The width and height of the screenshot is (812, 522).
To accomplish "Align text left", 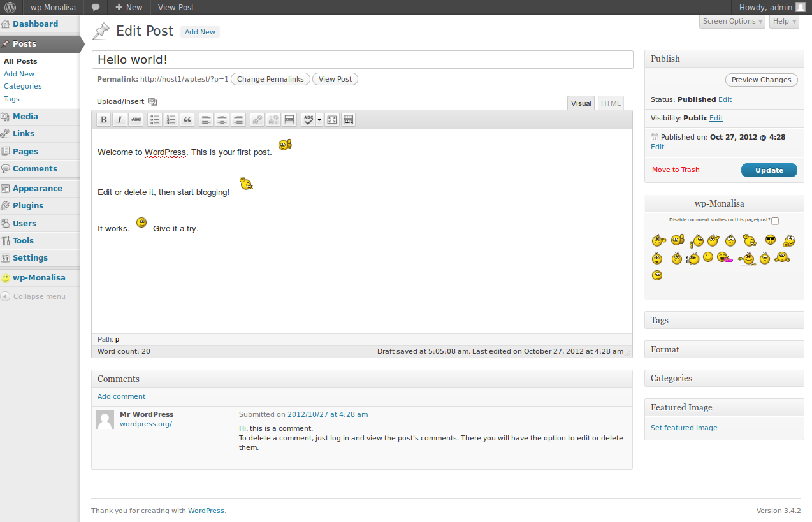I will pyautogui.click(x=206, y=120).
